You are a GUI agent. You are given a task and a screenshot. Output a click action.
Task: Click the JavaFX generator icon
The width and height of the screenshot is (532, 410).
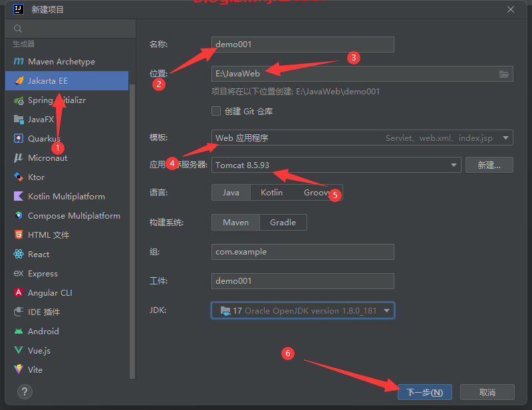pos(19,120)
